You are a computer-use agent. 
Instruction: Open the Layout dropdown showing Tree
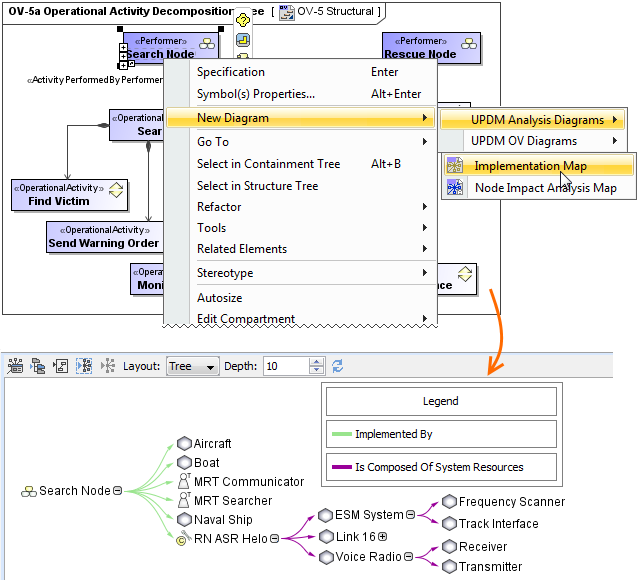click(x=193, y=366)
